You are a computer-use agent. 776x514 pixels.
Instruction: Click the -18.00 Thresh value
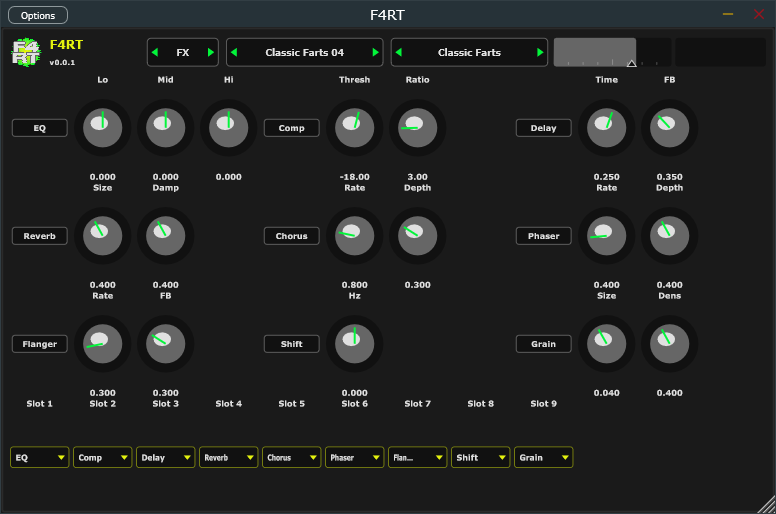tap(354, 177)
